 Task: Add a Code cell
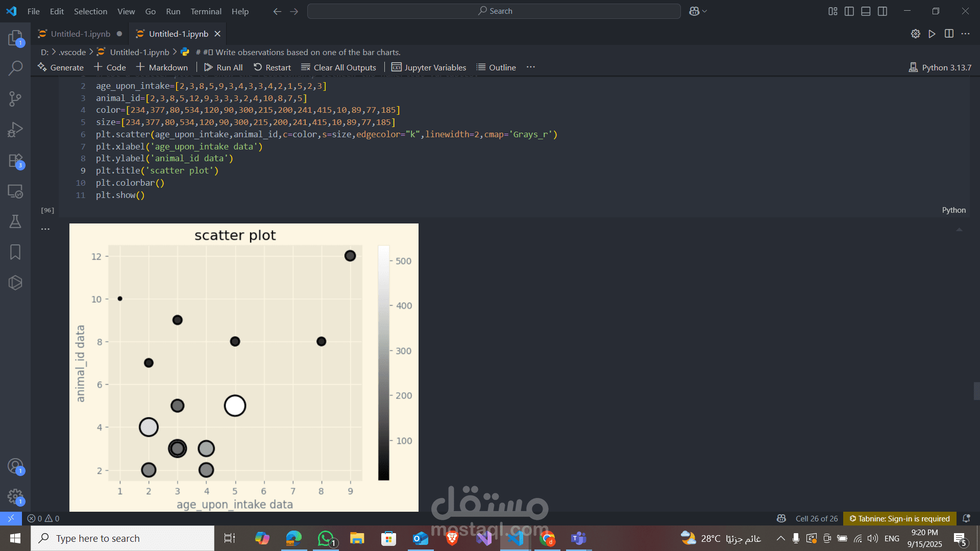coord(110,67)
